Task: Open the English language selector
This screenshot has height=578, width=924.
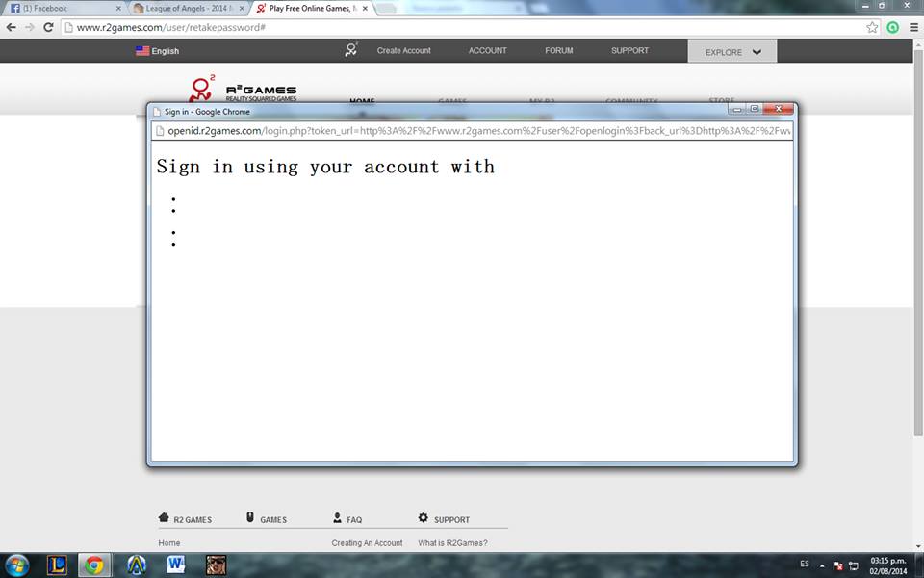Action: point(157,51)
